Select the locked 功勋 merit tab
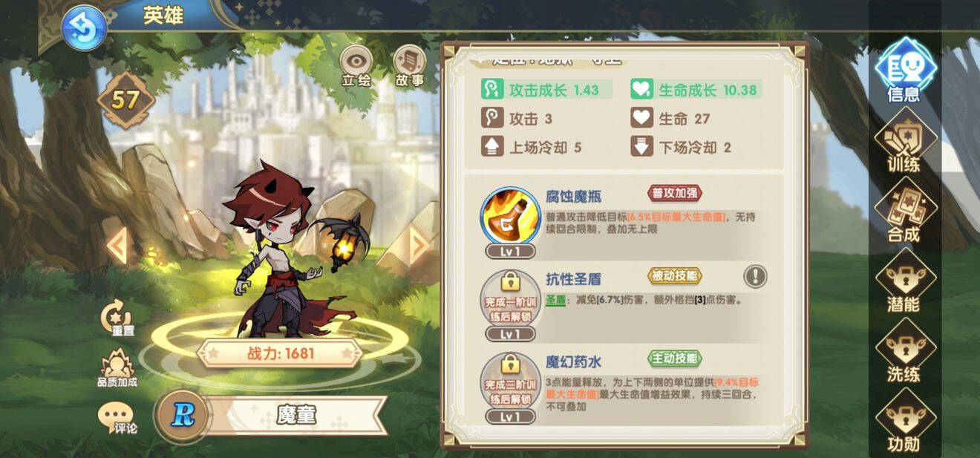Screen dimensions: 980x458 (904, 420)
